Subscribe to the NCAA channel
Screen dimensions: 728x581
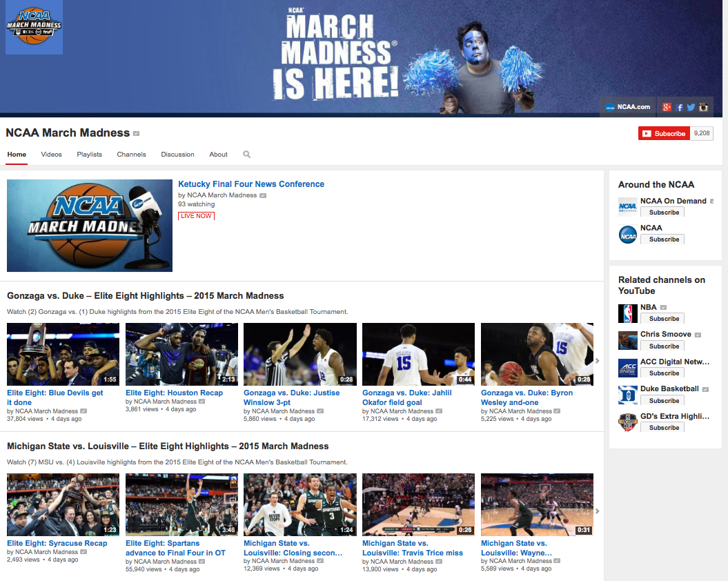click(x=662, y=239)
